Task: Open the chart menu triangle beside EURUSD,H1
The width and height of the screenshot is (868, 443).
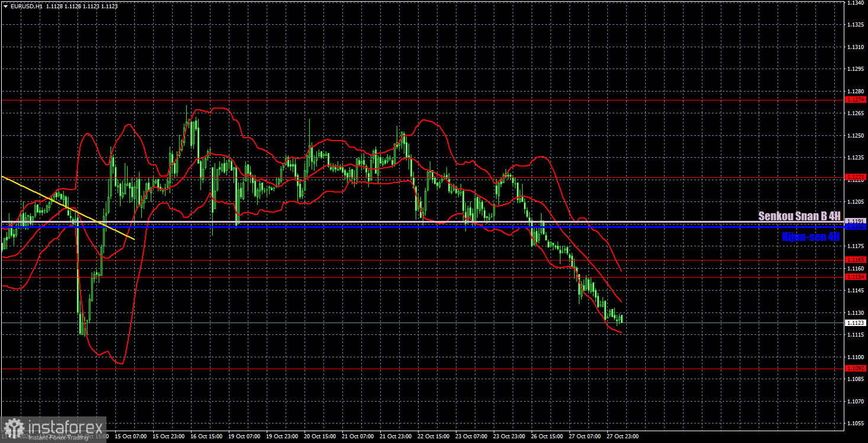Action: coord(5,6)
